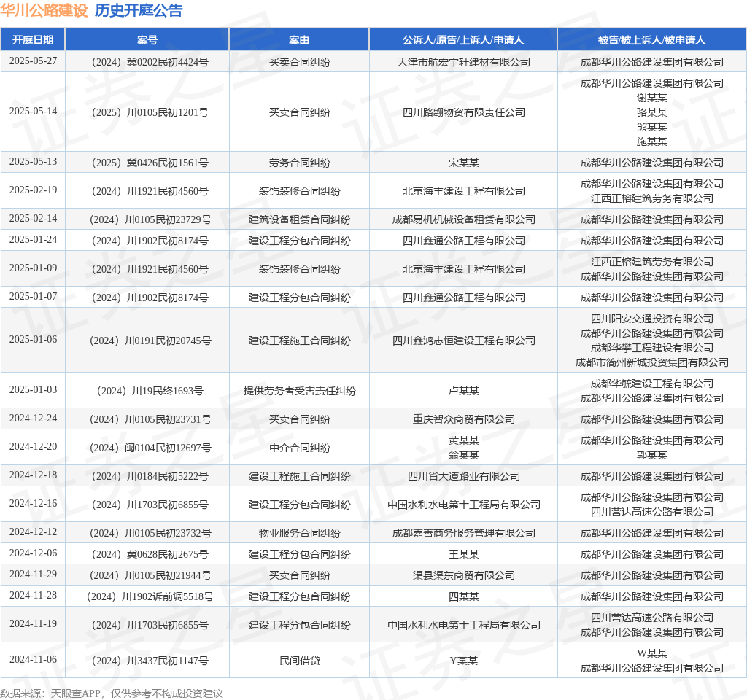Image resolution: width=747 pixels, height=700 pixels.
Task: Click defendant 四川阳安交通投资有限公司
Action: pyautogui.click(x=651, y=319)
